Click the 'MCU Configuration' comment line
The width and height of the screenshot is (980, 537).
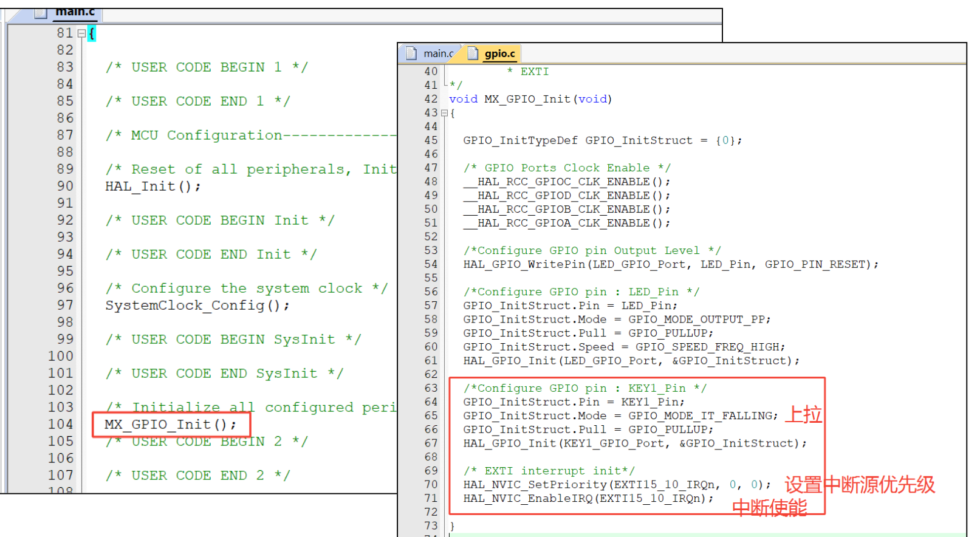(x=251, y=135)
